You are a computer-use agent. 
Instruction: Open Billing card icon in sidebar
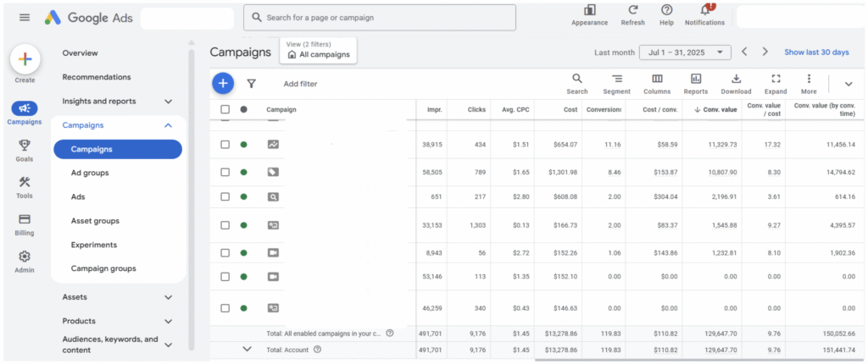tap(25, 219)
